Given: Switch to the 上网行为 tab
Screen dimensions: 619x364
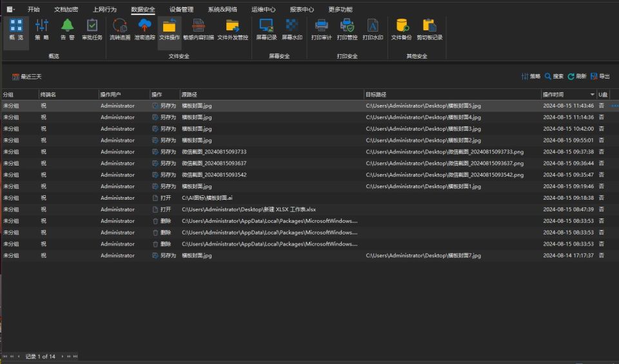Looking at the screenshot, I should pyautogui.click(x=104, y=9).
